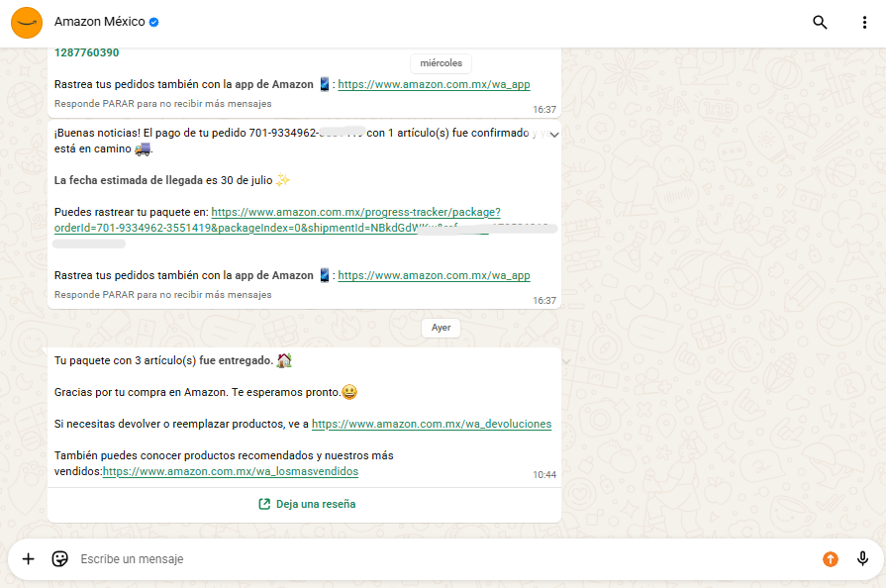The width and height of the screenshot is (886, 588).
Task: Click the text 'Tu paquete con 3 artículo(s) fue entregado.'
Action: point(164,360)
